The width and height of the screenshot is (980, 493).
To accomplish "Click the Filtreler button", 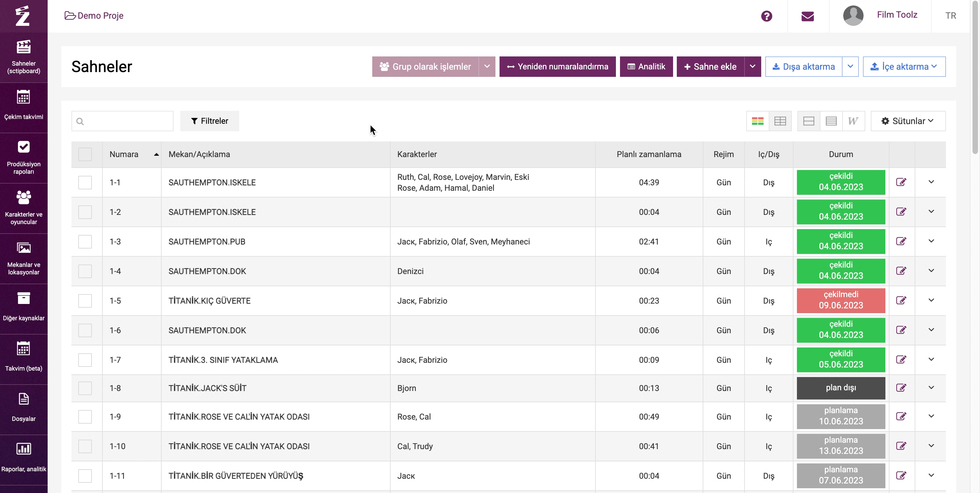I will pos(209,121).
